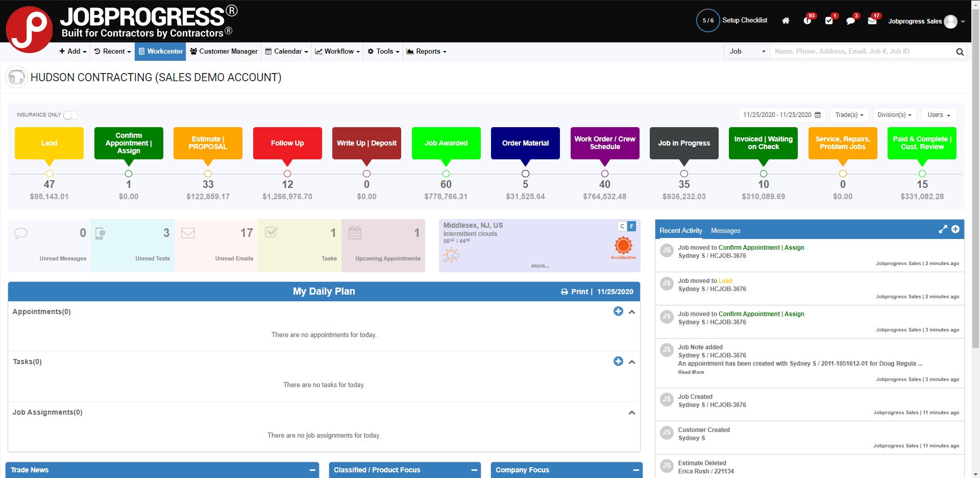Open the notifications icon with 93 badge
980x478 pixels.
[x=807, y=21]
